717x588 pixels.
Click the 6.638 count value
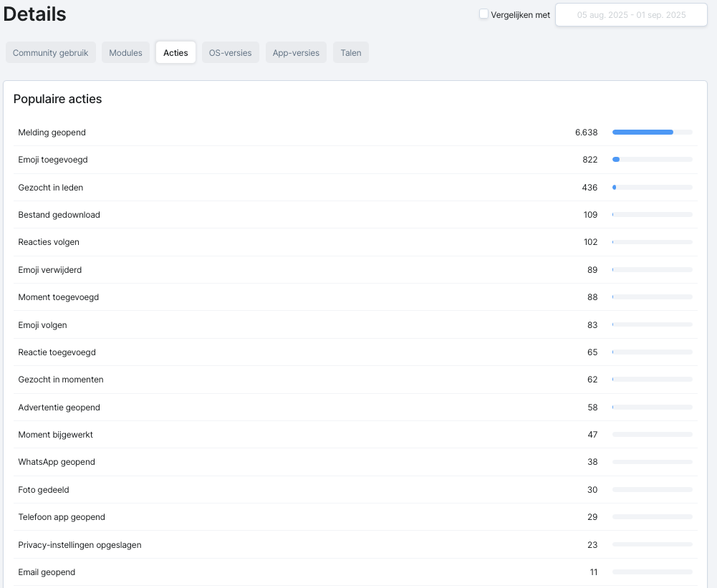[586, 132]
